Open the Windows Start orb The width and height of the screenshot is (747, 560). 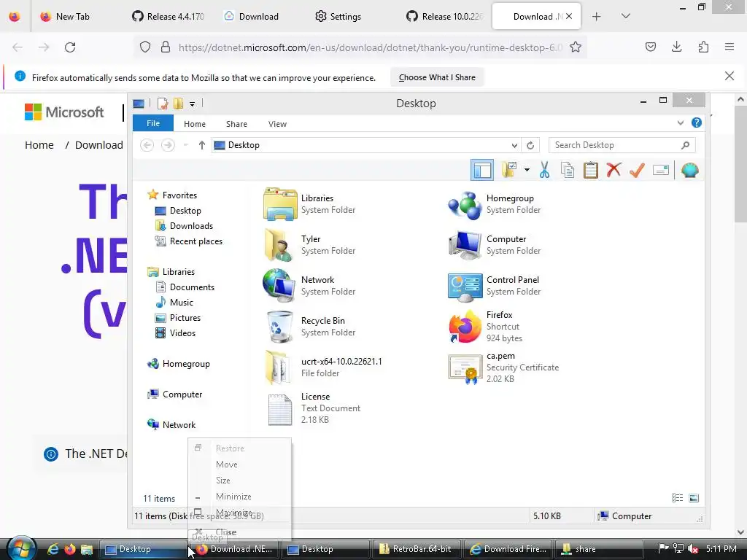(20, 549)
